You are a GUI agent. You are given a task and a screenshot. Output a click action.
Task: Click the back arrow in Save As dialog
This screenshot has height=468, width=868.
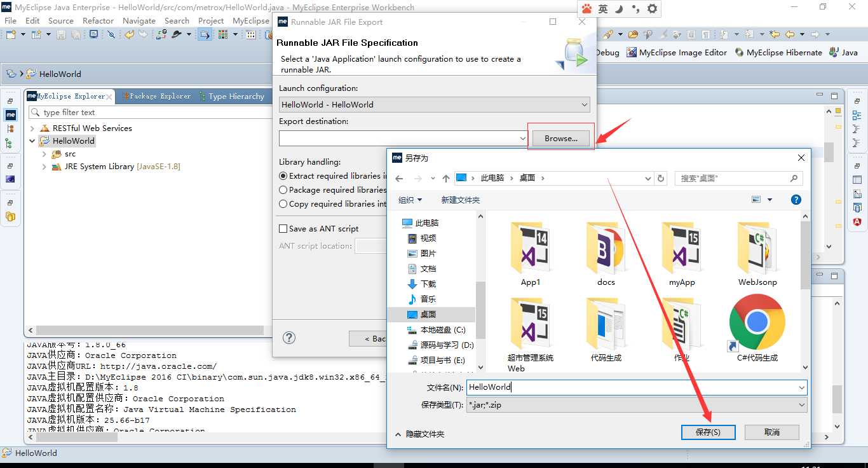pyautogui.click(x=399, y=178)
